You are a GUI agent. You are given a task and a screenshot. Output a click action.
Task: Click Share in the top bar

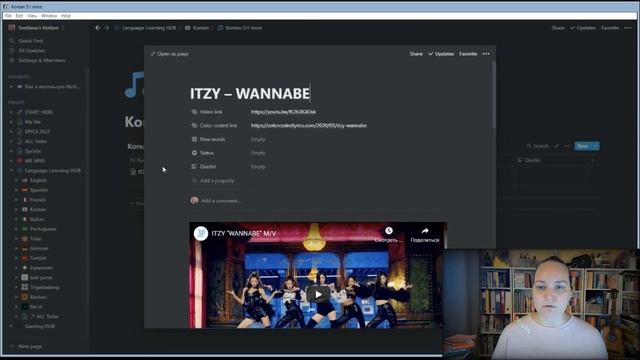pos(558,28)
